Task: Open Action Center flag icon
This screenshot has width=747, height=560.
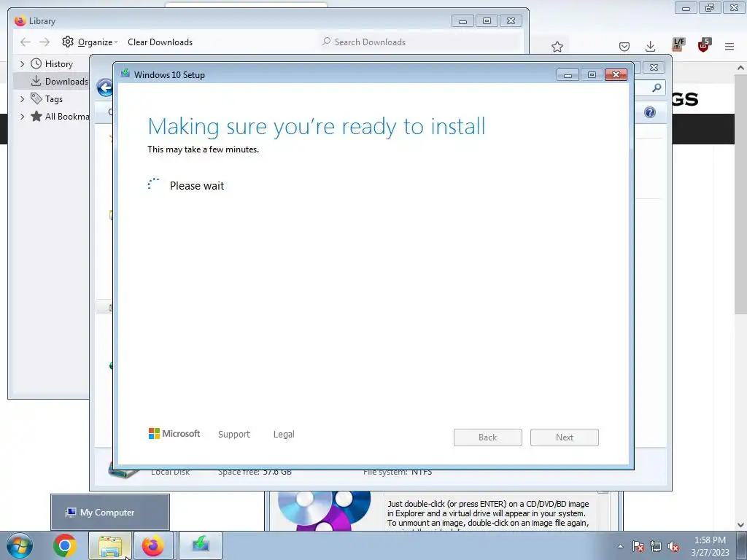Action: [x=638, y=547]
